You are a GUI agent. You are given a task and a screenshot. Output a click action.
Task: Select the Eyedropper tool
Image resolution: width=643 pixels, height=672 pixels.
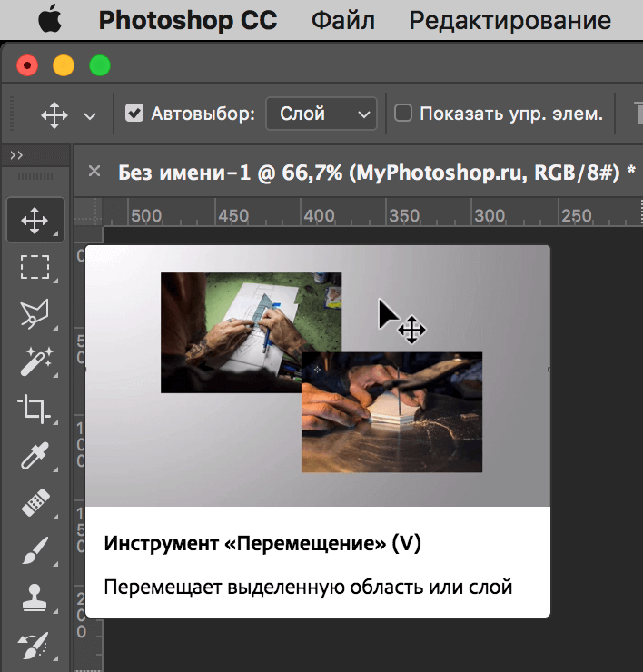(35, 456)
